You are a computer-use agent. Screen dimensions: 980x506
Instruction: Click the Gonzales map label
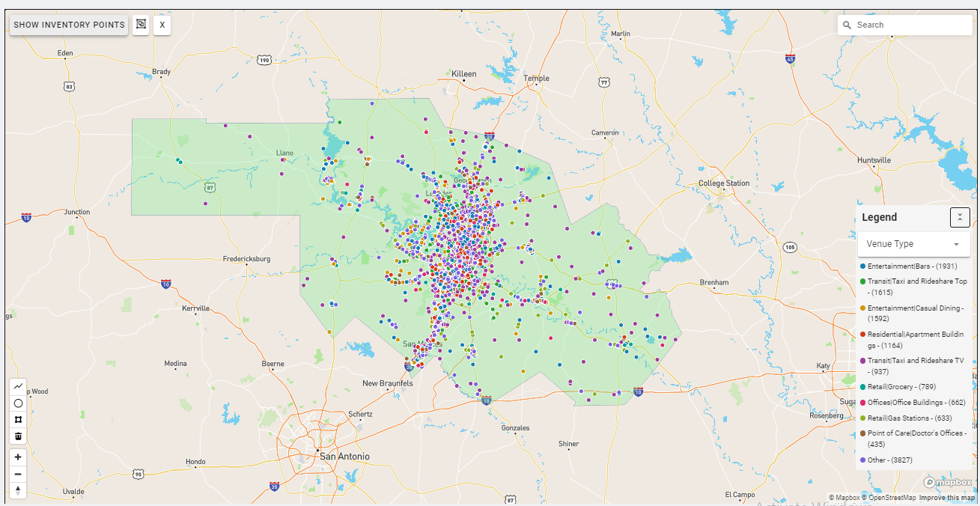(515, 428)
